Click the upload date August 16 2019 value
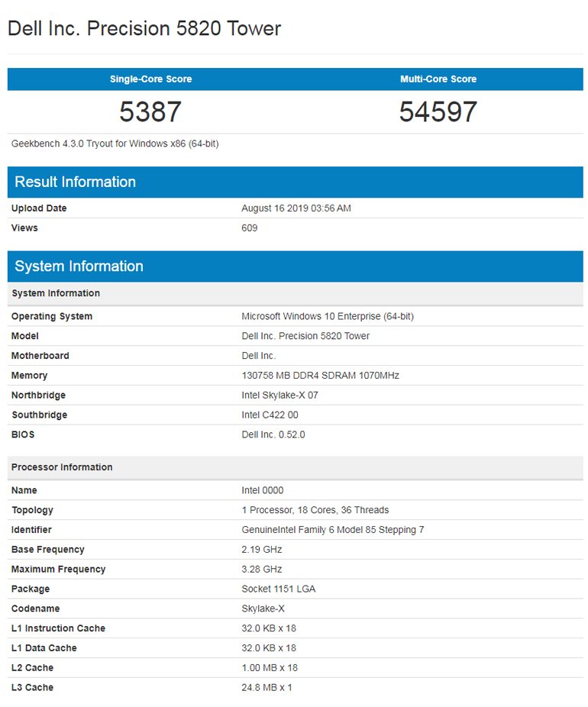The height and width of the screenshot is (707, 588). (x=296, y=208)
